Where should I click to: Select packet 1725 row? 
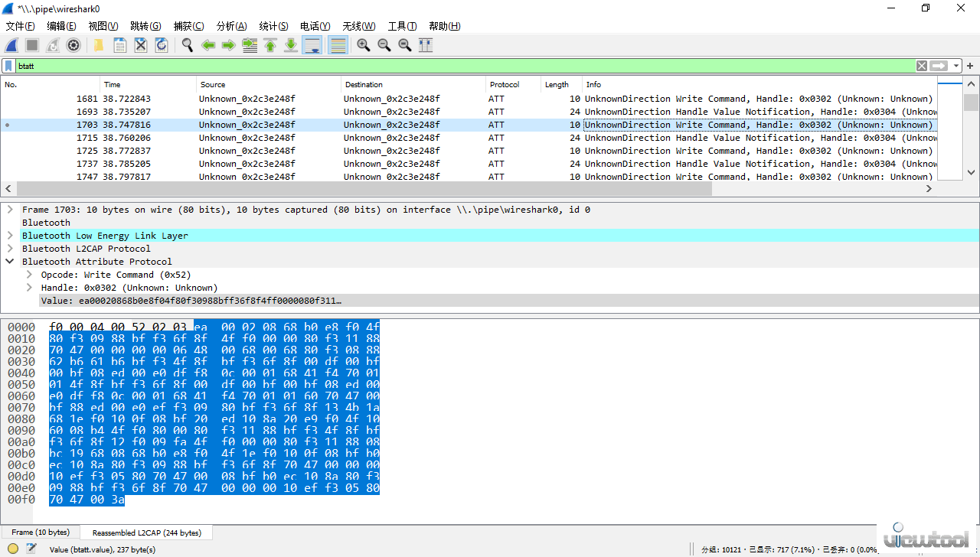pyautogui.click(x=469, y=151)
